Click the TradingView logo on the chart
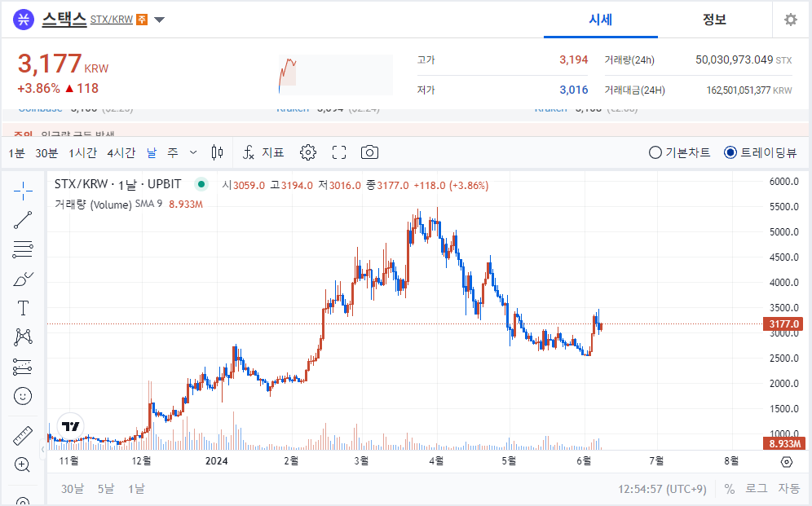The width and height of the screenshot is (812, 506). tap(70, 426)
